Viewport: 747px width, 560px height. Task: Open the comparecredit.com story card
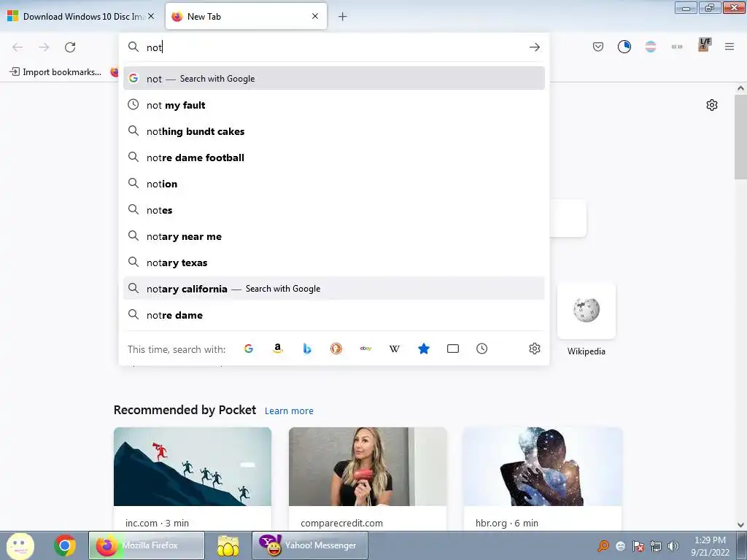point(368,478)
